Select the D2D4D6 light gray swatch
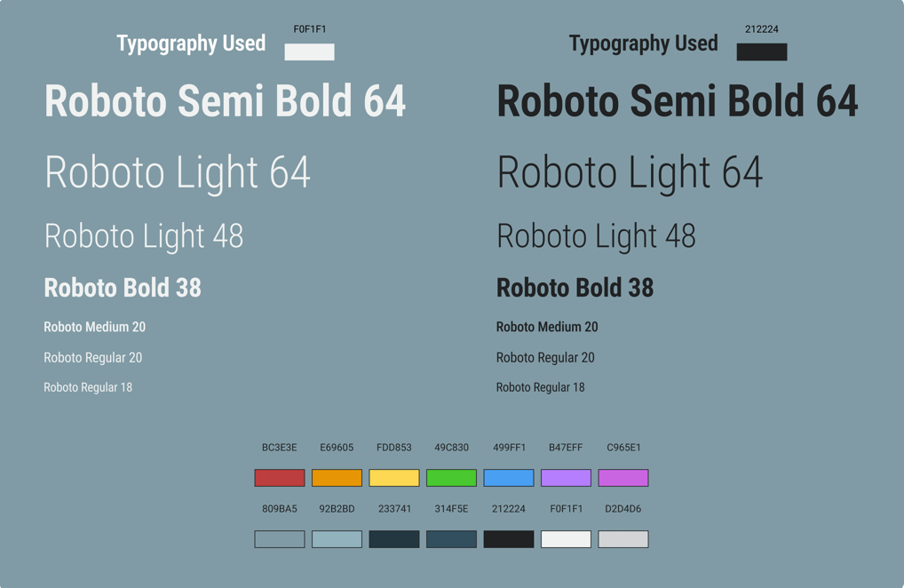The image size is (904, 588). tap(623, 539)
